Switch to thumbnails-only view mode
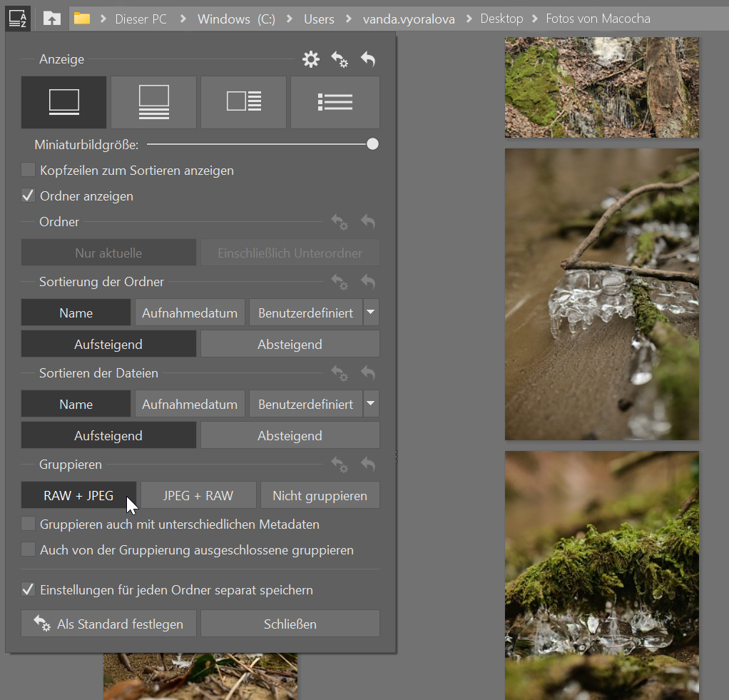729x700 pixels. point(63,102)
